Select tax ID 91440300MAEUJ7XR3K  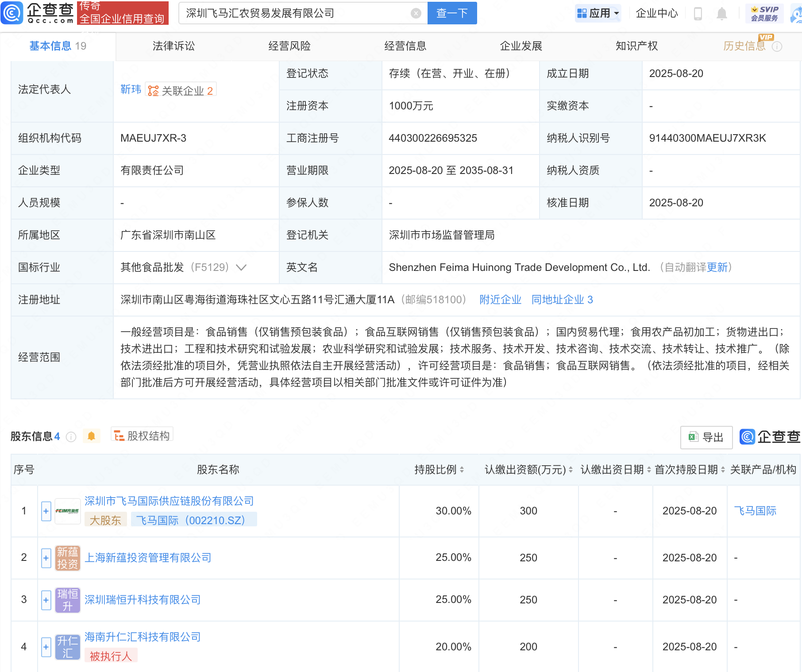pos(707,138)
